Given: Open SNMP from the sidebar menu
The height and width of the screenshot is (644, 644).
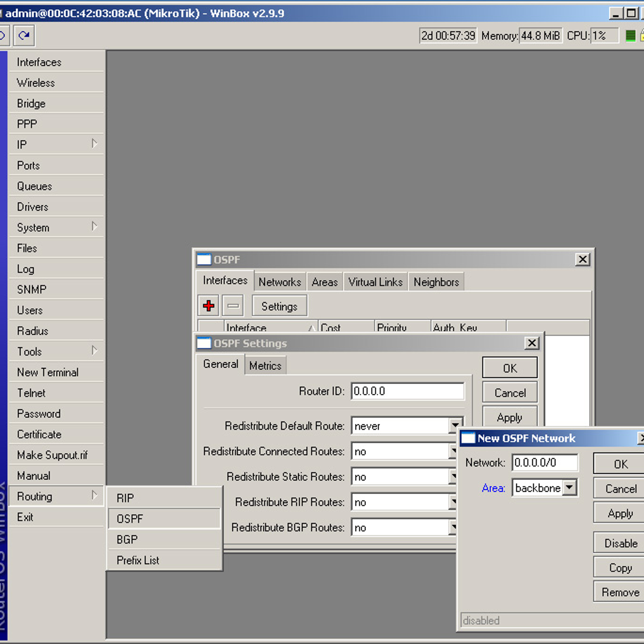Looking at the screenshot, I should click(56, 289).
